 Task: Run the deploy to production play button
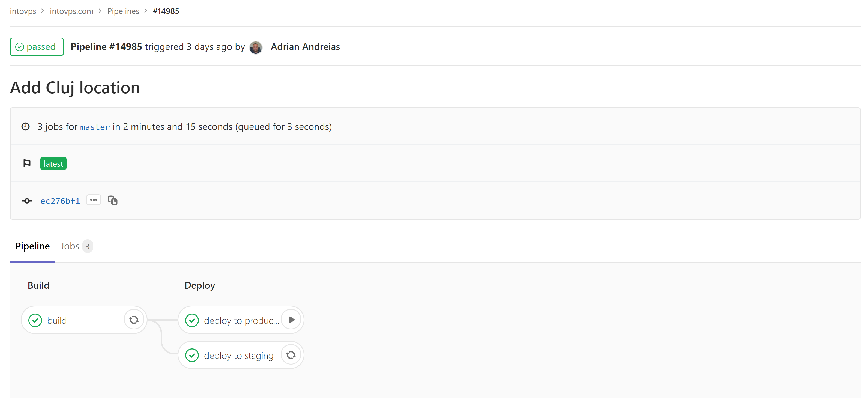291,320
